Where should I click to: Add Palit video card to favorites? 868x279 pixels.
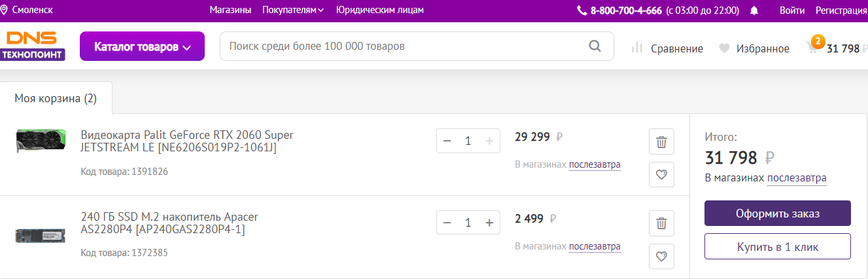[x=661, y=174]
